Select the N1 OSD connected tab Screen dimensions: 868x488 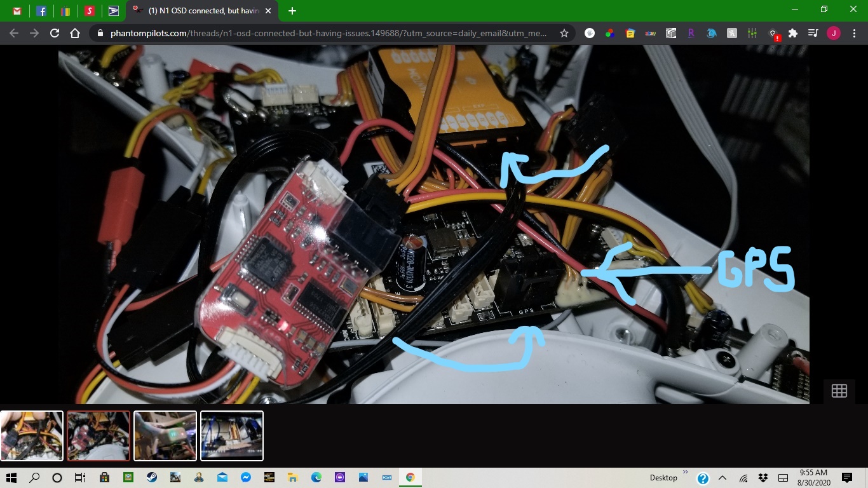tap(201, 11)
